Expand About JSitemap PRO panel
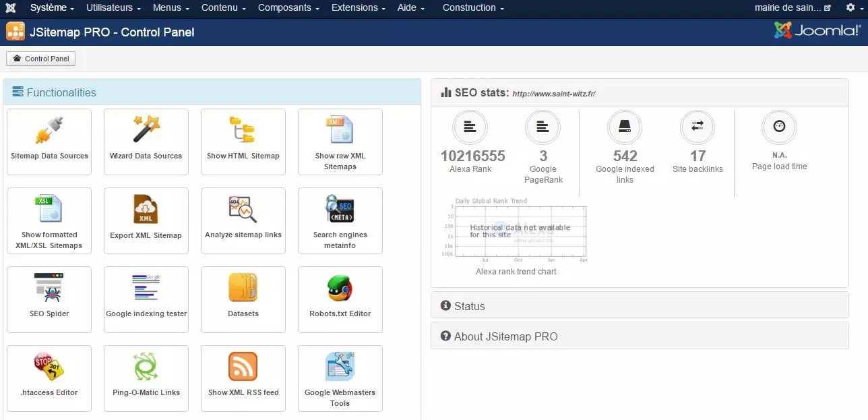The height and width of the screenshot is (420, 868). point(640,336)
